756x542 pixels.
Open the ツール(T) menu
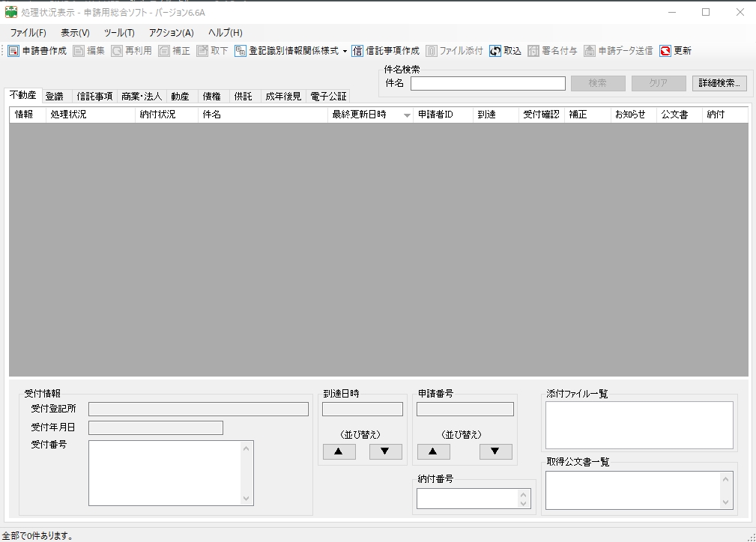[119, 33]
